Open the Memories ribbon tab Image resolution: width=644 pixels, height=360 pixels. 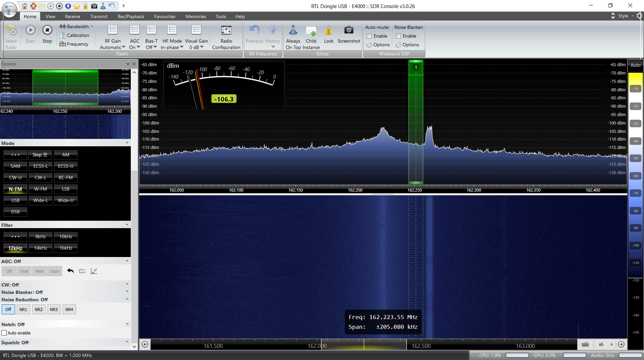196,16
